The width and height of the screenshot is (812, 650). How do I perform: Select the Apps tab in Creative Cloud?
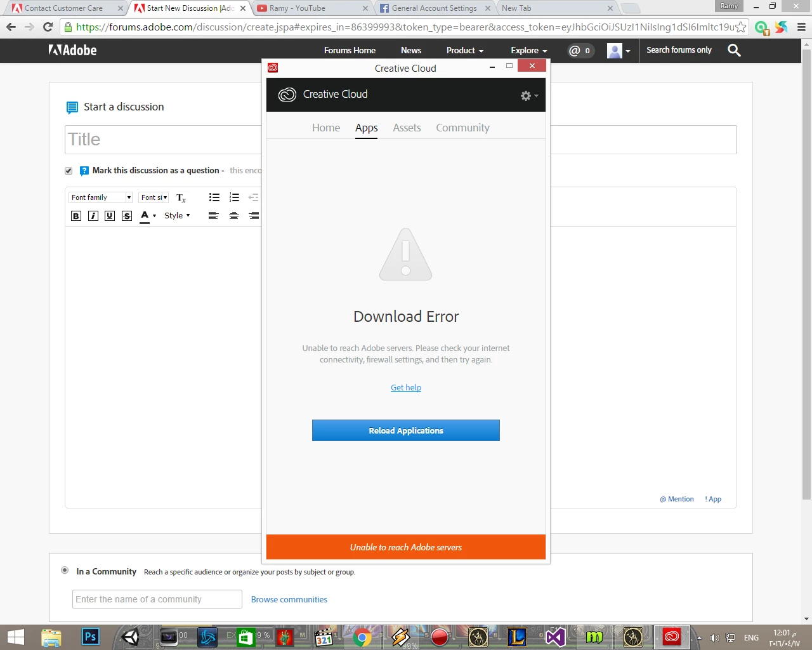click(x=366, y=128)
